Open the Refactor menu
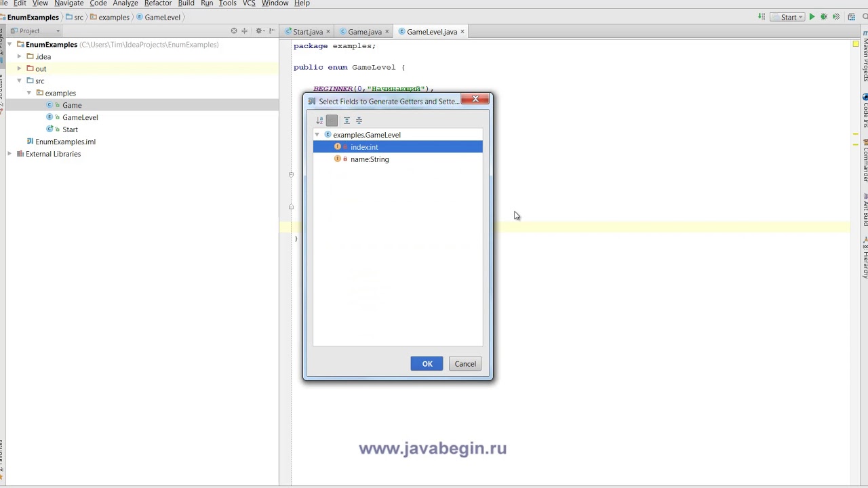Viewport: 868px width, 488px height. (x=158, y=3)
